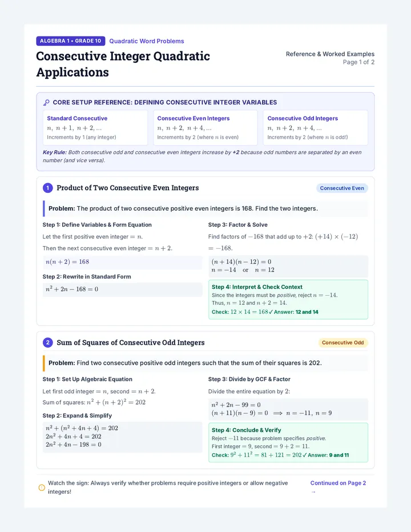Click the equation n(n+2) = 168
The width and height of the screenshot is (411, 532).
67,262
